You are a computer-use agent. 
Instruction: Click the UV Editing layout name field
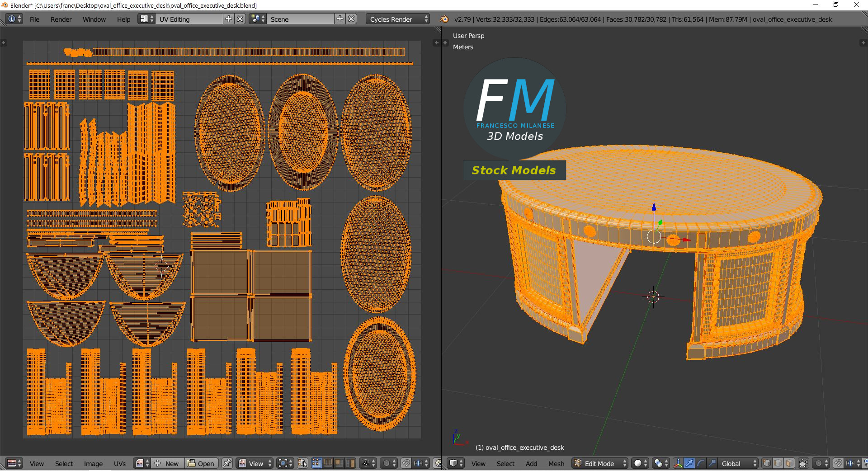tap(189, 19)
